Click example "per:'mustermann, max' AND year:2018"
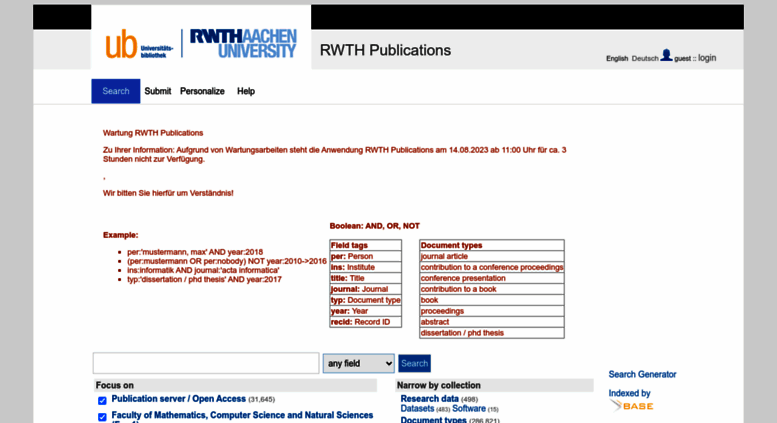 tap(195, 252)
